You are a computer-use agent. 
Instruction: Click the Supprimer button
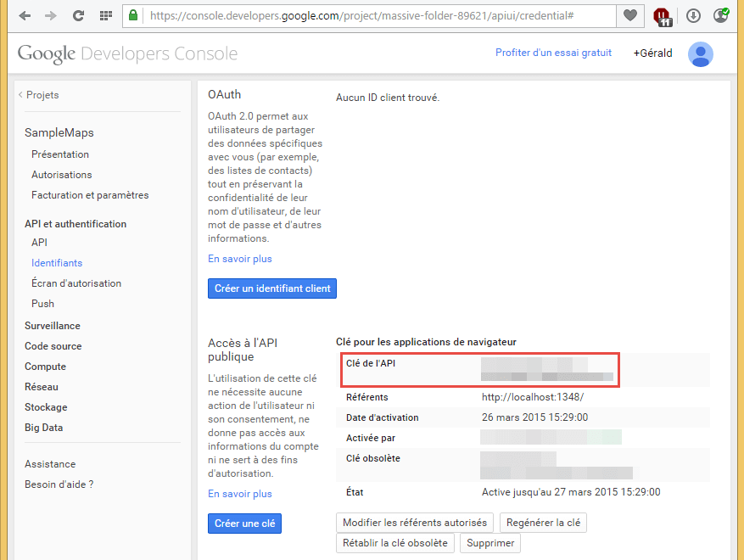coord(490,543)
